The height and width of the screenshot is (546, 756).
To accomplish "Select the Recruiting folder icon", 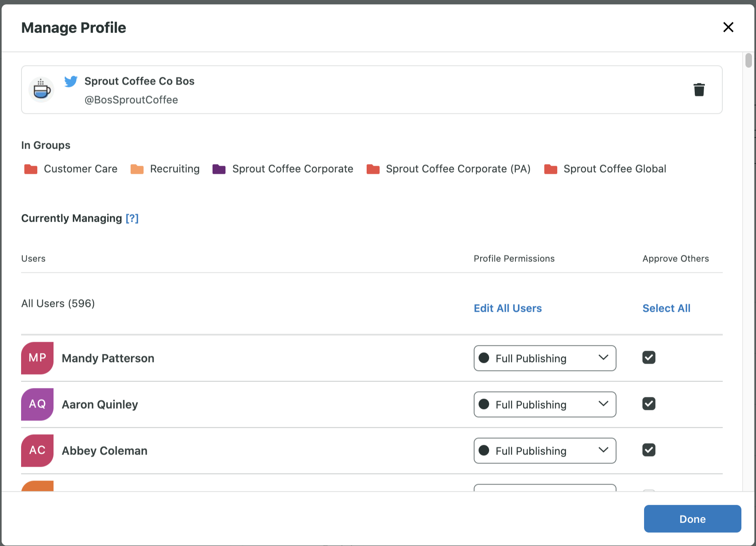I will click(x=137, y=169).
